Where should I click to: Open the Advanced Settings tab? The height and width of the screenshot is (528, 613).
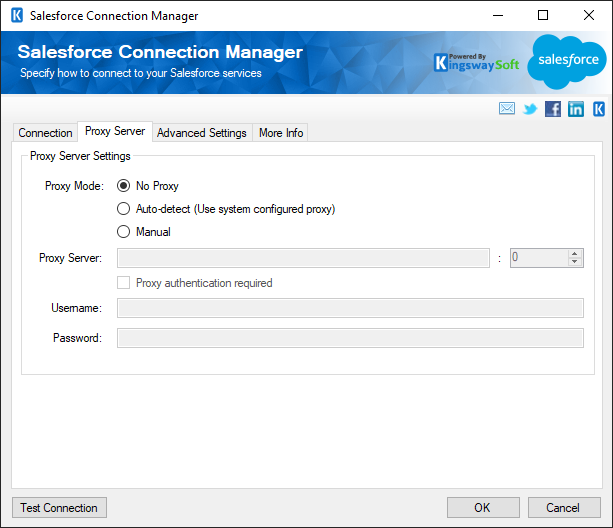(x=202, y=133)
